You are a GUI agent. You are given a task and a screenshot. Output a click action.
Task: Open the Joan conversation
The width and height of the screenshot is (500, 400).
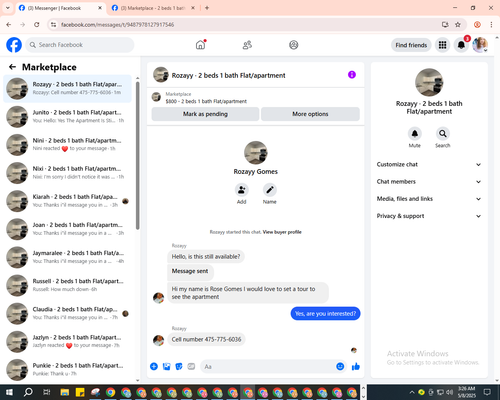click(x=67, y=229)
